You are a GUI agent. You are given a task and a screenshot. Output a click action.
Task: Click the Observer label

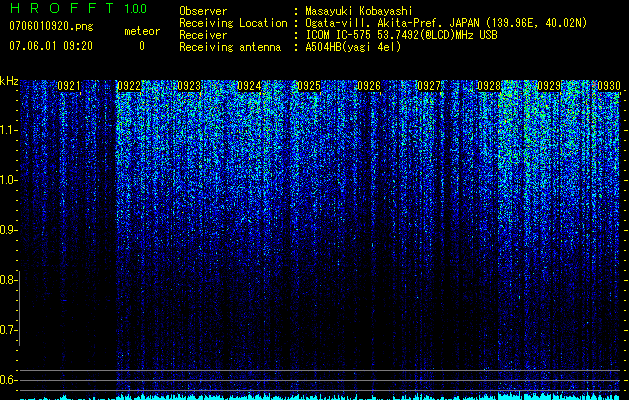203,11
